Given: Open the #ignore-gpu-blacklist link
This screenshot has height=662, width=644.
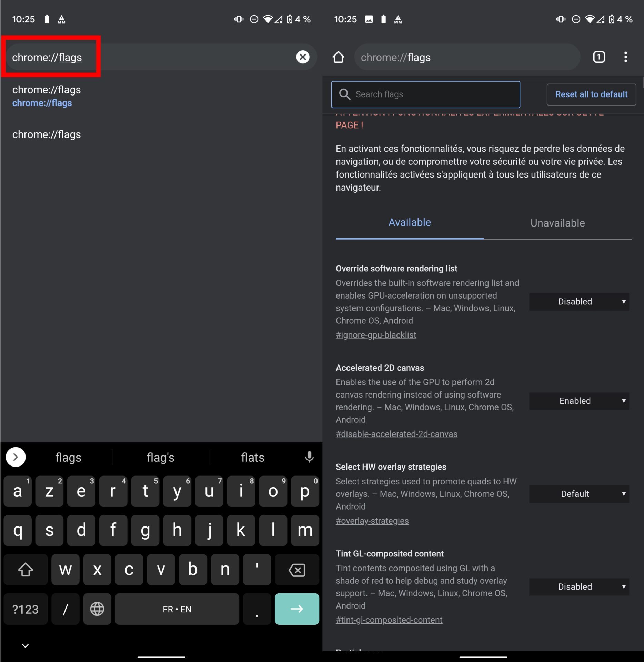Looking at the screenshot, I should [x=376, y=335].
